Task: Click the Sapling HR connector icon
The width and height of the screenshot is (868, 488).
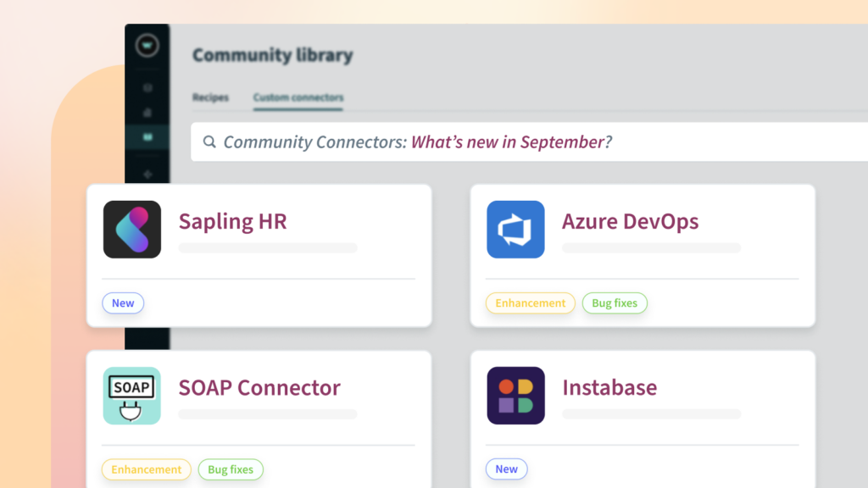Action: [131, 229]
